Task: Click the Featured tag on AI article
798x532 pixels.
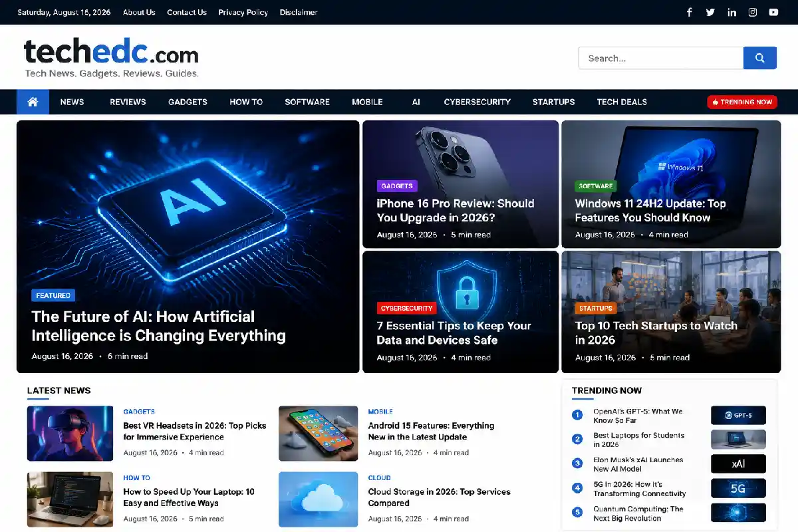Action: (x=53, y=295)
